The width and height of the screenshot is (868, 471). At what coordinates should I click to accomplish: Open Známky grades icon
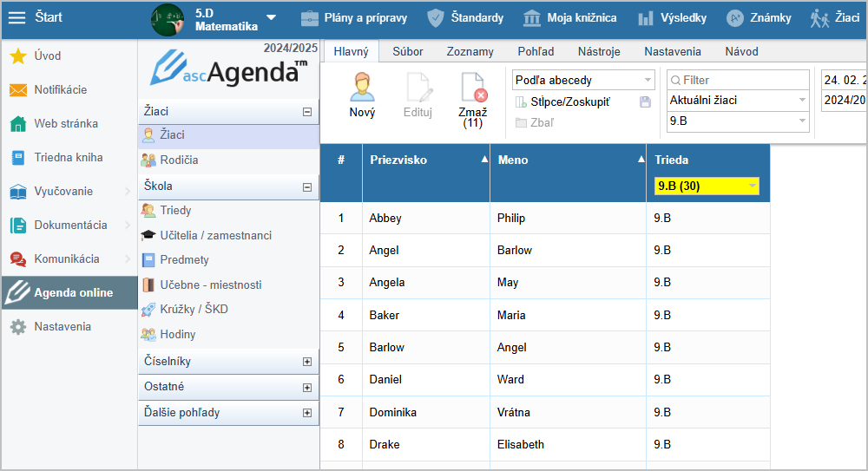pos(734,18)
